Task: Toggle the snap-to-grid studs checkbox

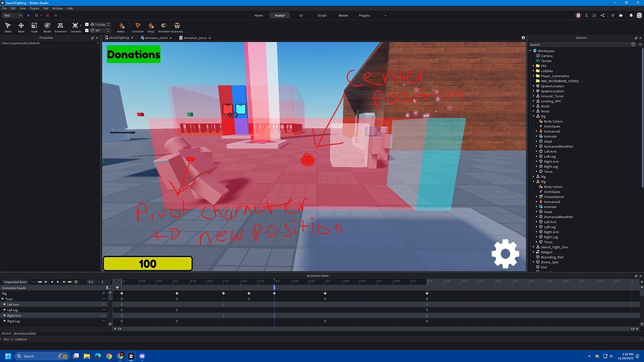Action: click(87, 25)
